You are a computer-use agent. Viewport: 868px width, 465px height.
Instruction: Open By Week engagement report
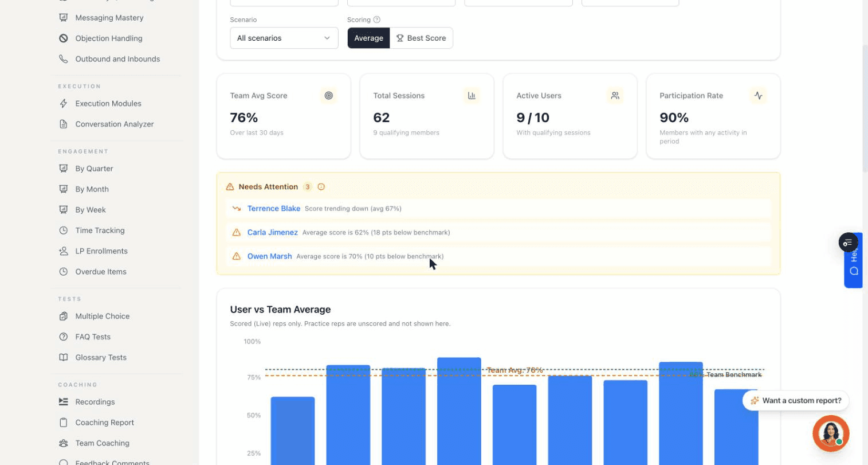(91, 210)
